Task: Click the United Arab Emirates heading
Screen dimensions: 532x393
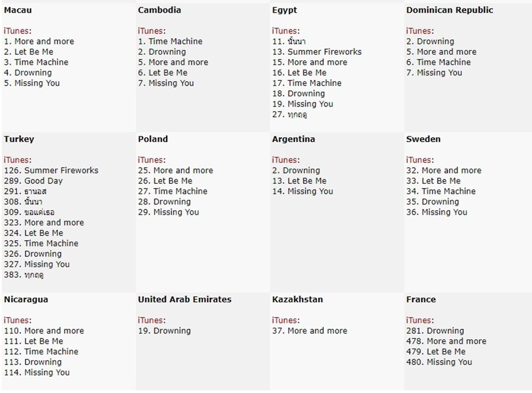Action: (x=185, y=299)
